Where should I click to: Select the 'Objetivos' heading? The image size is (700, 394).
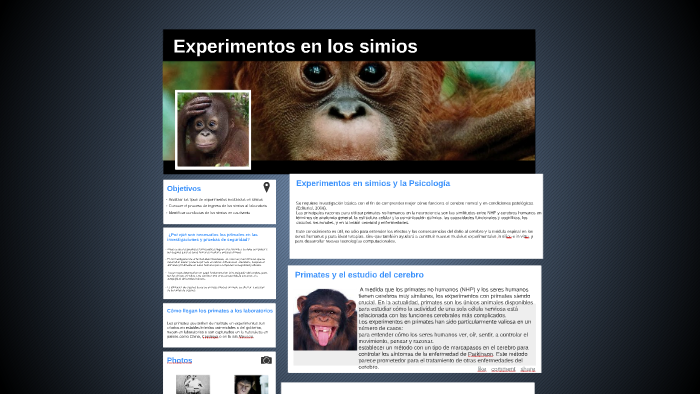(184, 188)
